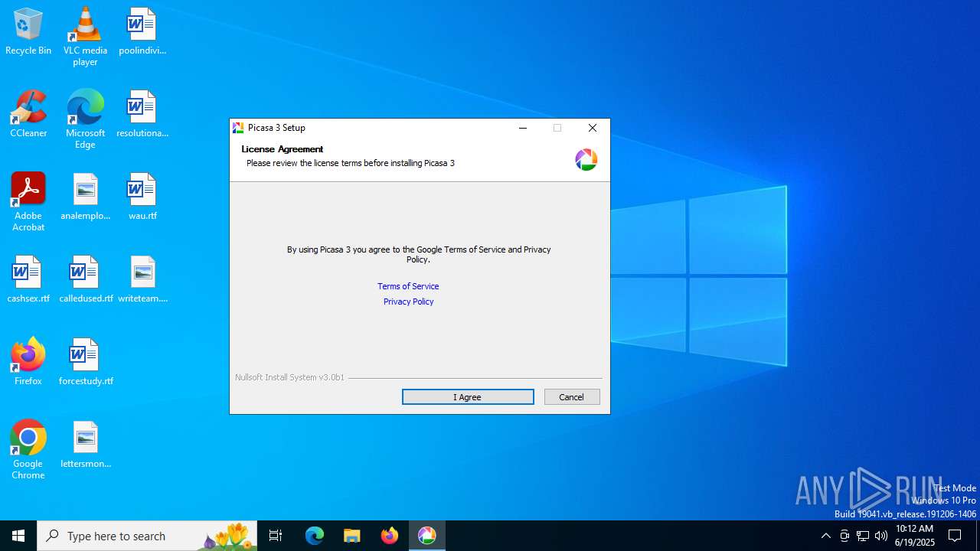
Task: Select the Microsoft Edge desktop shortcut
Action: [x=85, y=119]
